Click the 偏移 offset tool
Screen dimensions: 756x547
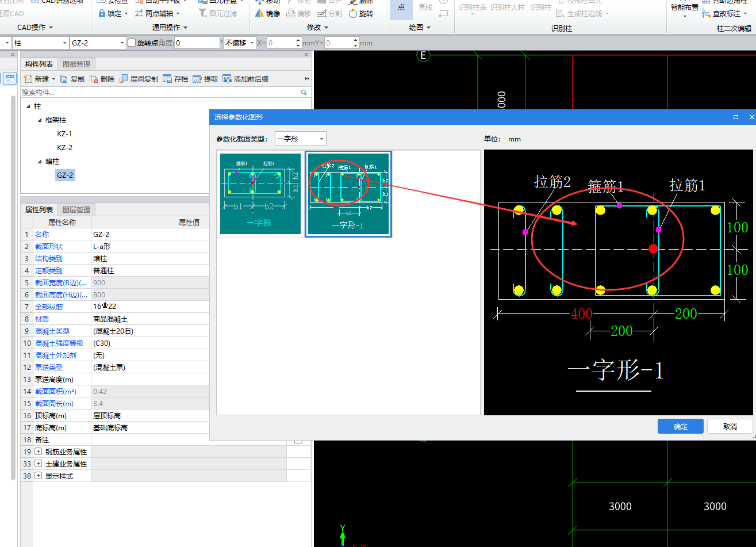coord(298,13)
